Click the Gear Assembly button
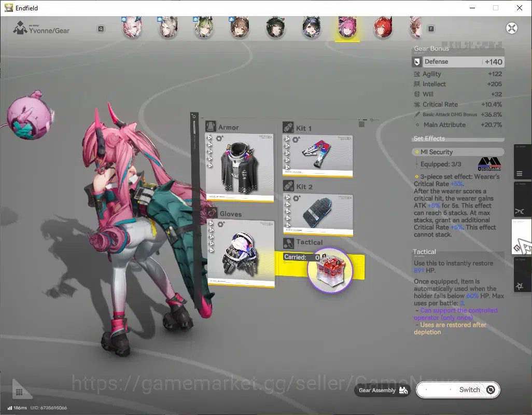 click(383, 390)
